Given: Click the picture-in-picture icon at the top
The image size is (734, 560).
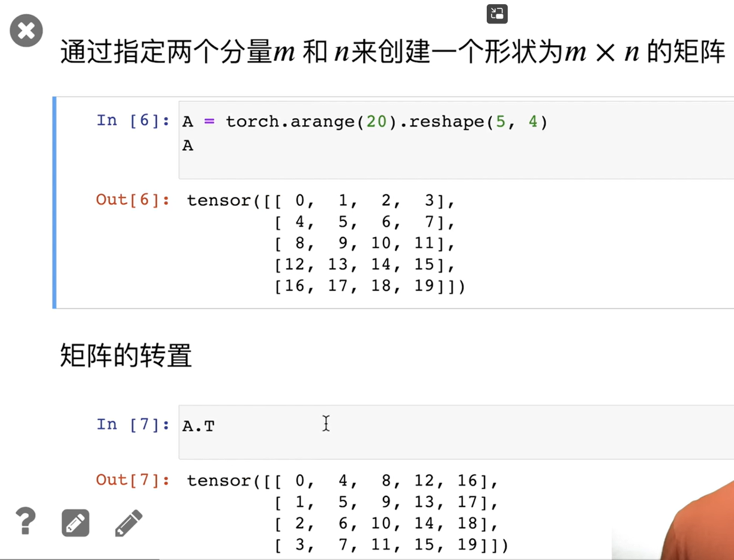Looking at the screenshot, I should click(497, 14).
